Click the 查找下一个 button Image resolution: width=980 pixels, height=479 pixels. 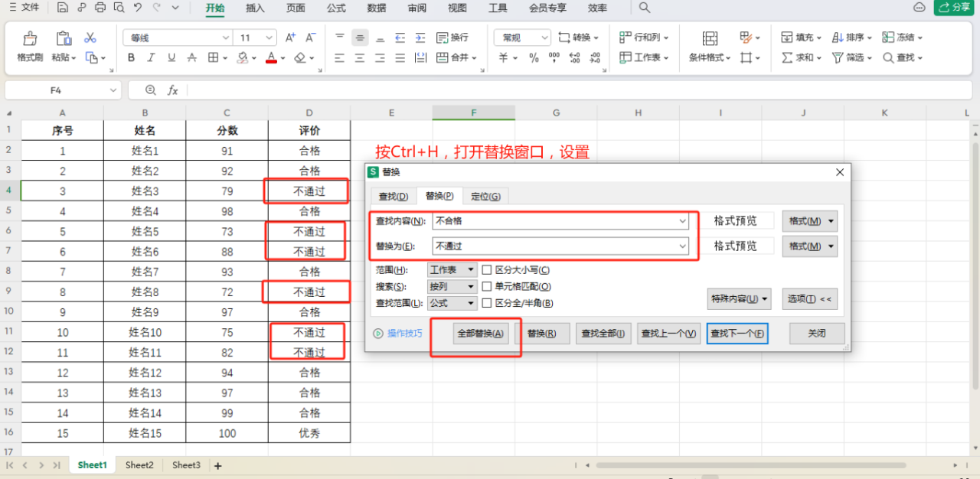click(x=737, y=334)
